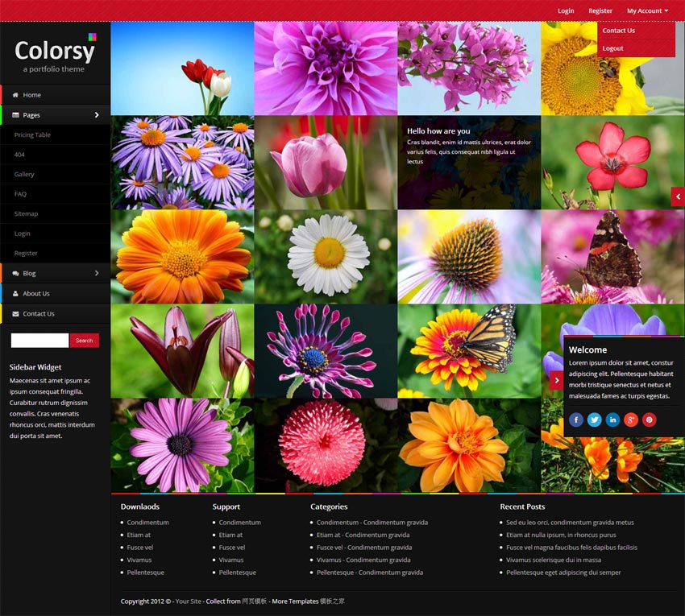This screenshot has height=616, width=685.
Task: Click the 'Sidebar Widget' heading
Action: (x=35, y=367)
